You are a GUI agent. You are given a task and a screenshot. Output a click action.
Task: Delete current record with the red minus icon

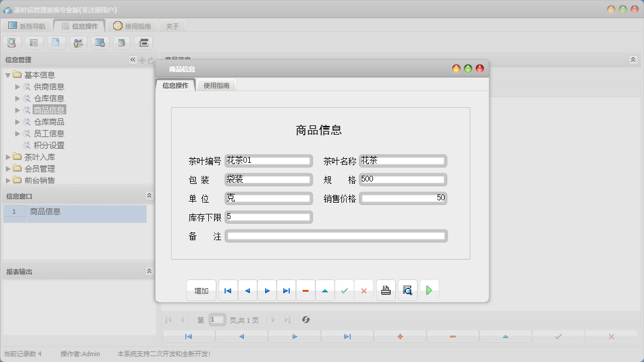[306, 290]
